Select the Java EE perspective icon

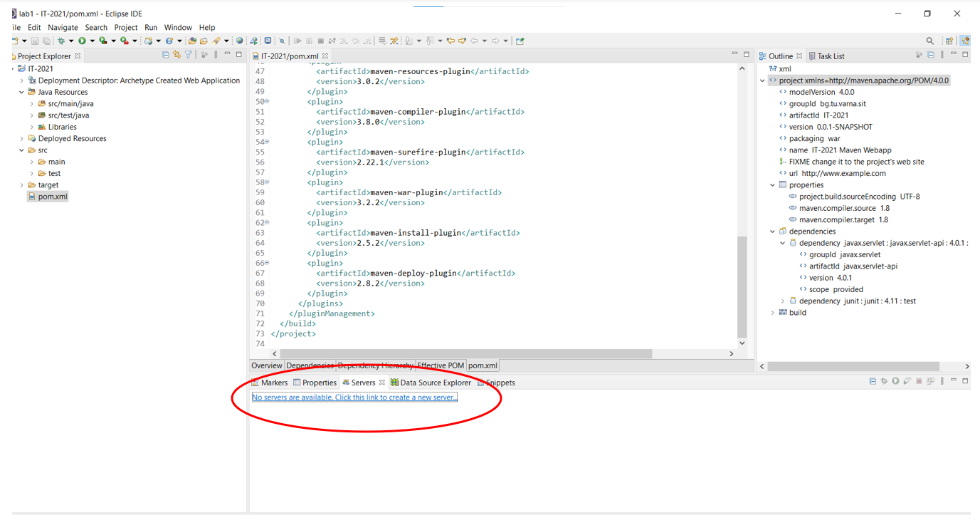click(965, 41)
